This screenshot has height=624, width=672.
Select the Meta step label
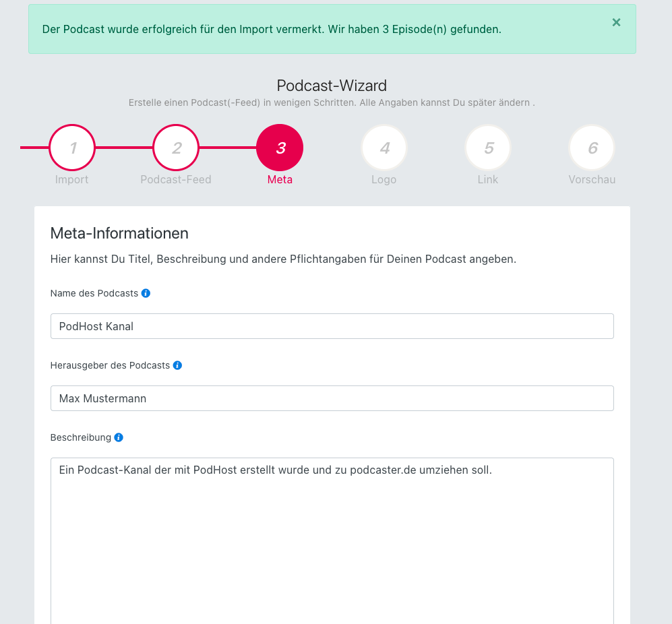[x=280, y=179]
